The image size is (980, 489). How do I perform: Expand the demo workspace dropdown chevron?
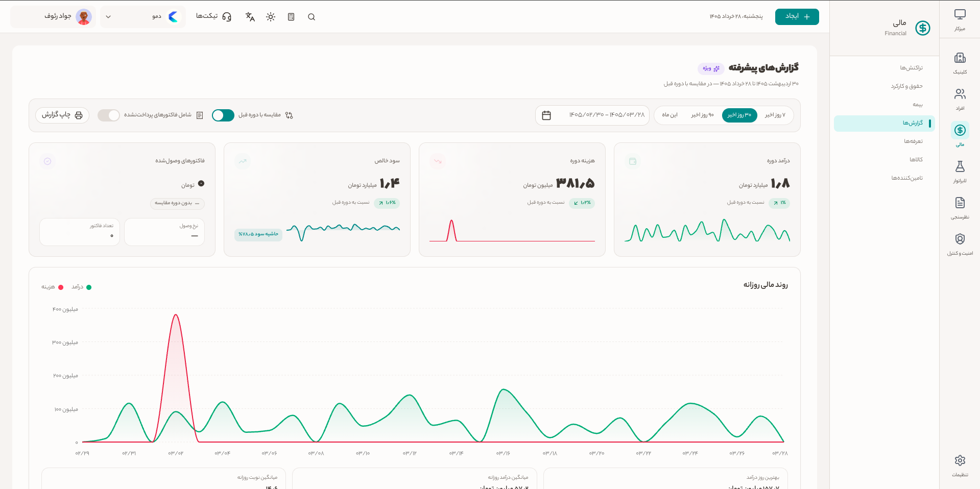(108, 17)
